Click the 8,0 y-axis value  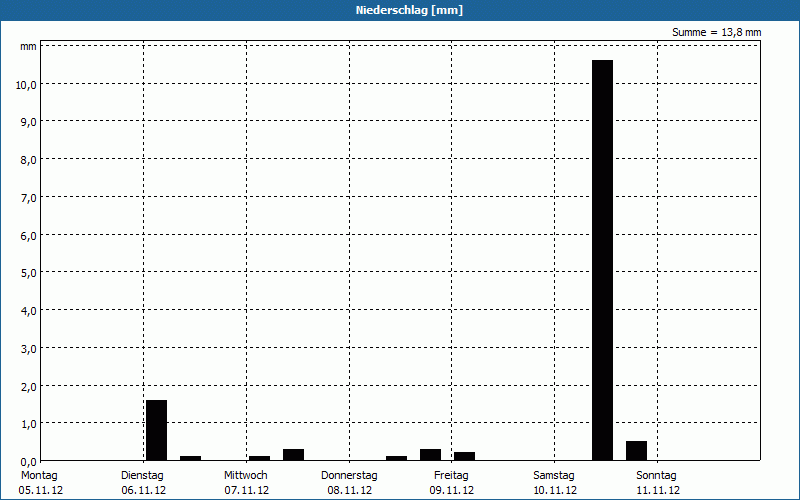28,160
